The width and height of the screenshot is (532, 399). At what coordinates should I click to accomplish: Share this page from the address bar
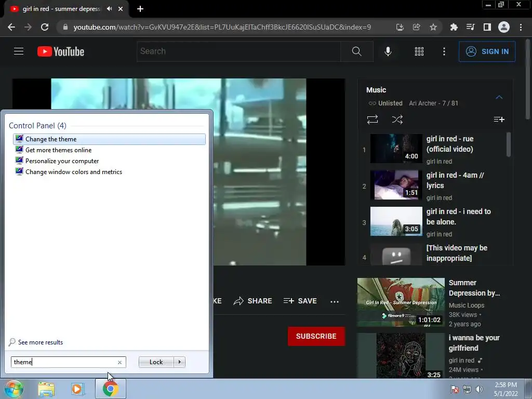pos(416,27)
